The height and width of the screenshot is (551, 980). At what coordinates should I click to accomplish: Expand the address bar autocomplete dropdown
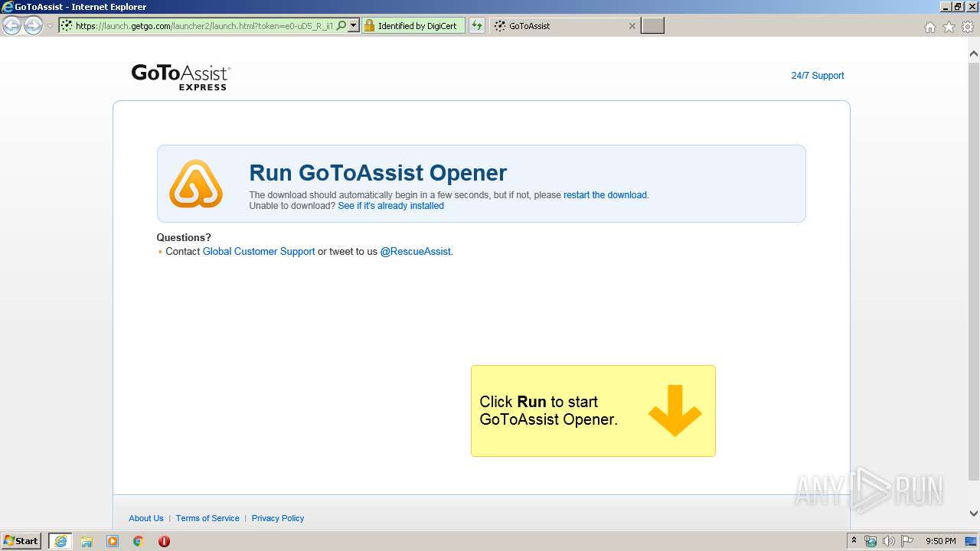354,26
